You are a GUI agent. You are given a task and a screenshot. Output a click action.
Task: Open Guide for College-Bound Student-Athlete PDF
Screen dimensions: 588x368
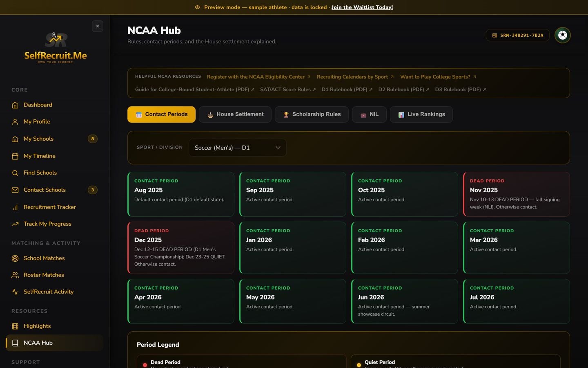pyautogui.click(x=195, y=90)
